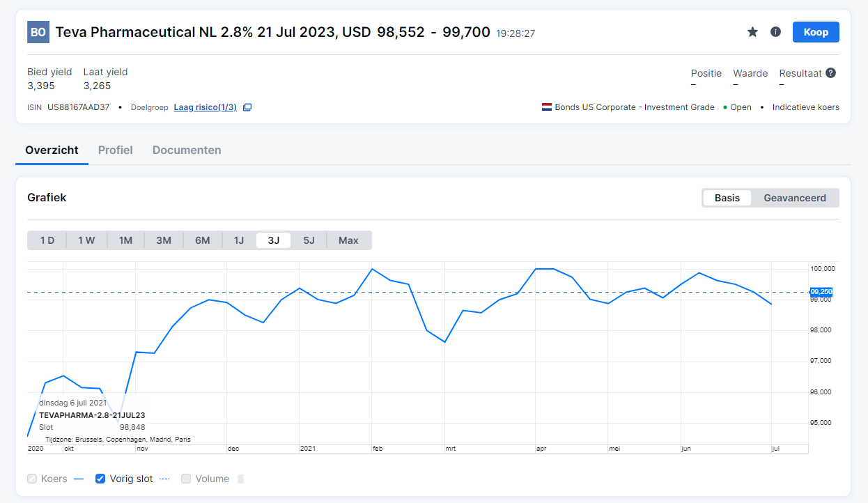This screenshot has width=868, height=503.
Task: Click the Koers blue line legend marker
Action: point(79,479)
